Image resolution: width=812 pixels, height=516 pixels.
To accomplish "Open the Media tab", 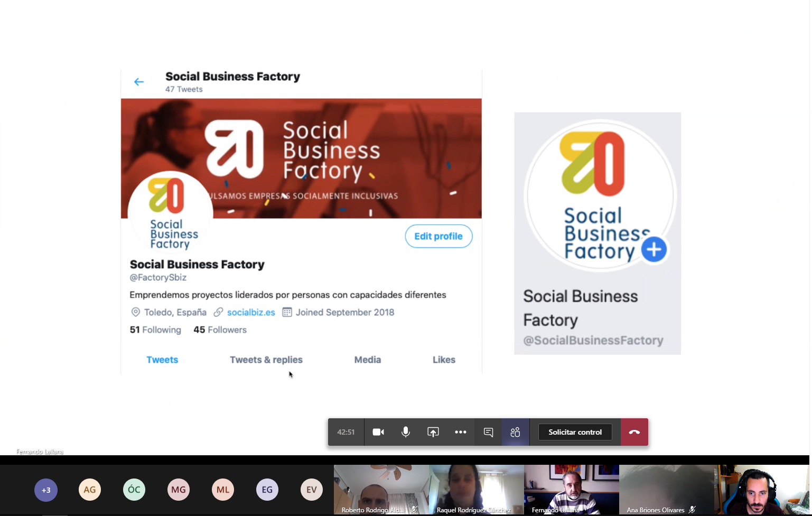I will click(x=368, y=360).
